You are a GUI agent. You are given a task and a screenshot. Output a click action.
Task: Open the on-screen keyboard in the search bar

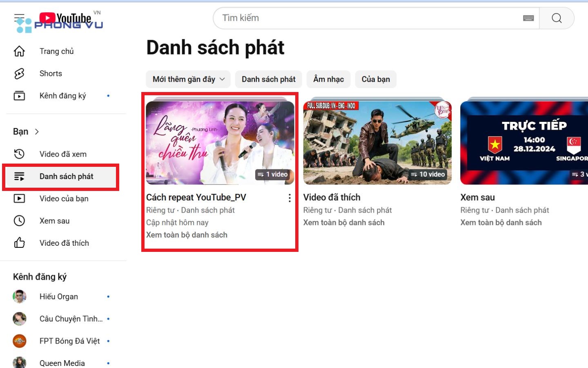(528, 18)
